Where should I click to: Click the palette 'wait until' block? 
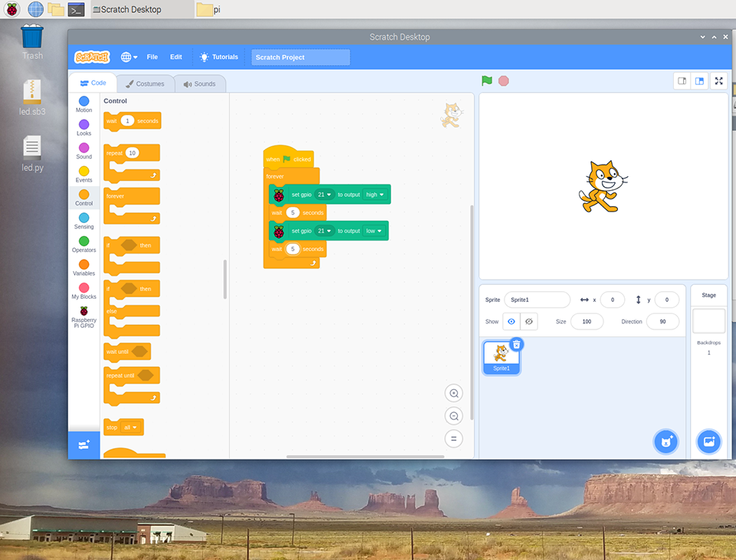pos(127,352)
